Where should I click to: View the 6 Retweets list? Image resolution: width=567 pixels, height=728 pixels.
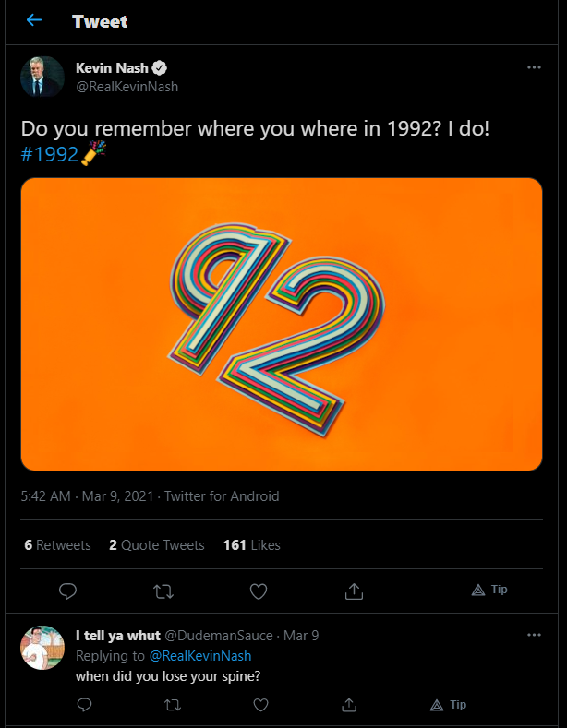[x=57, y=545]
